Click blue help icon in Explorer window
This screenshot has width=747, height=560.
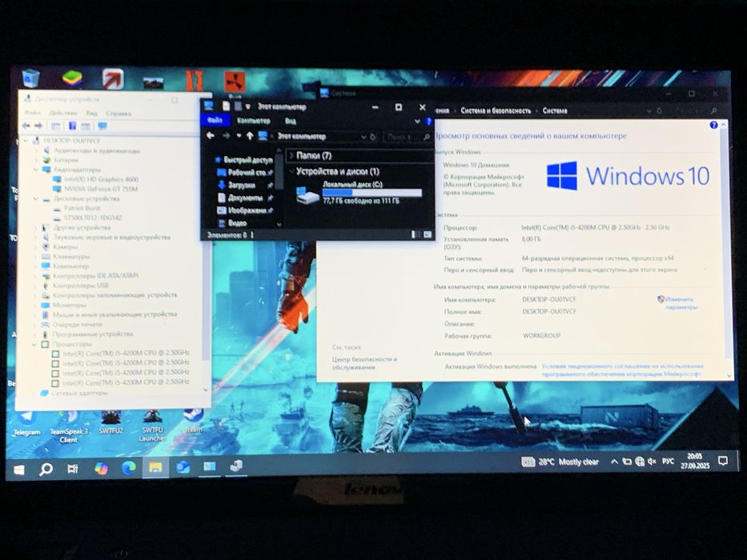pos(428,122)
